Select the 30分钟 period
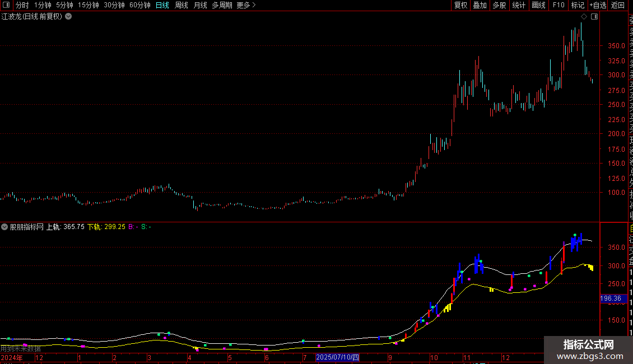The image size is (633, 364). coord(114,5)
